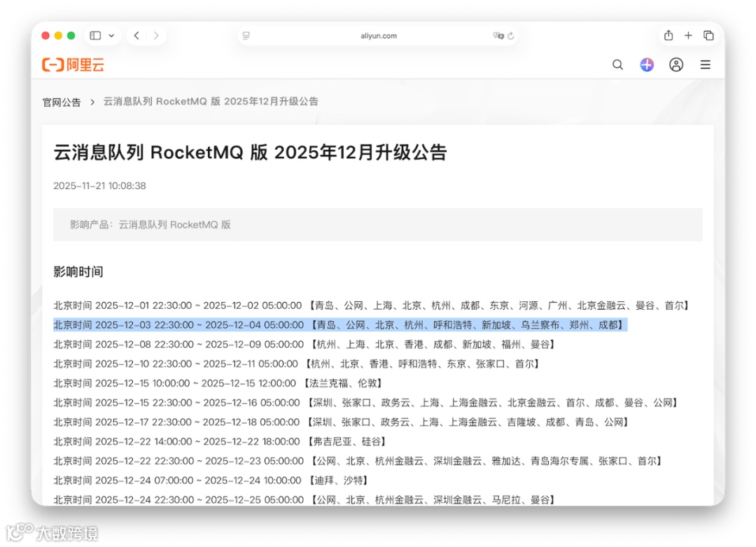
Task: Close the Safari window with red button
Action: [x=45, y=36]
